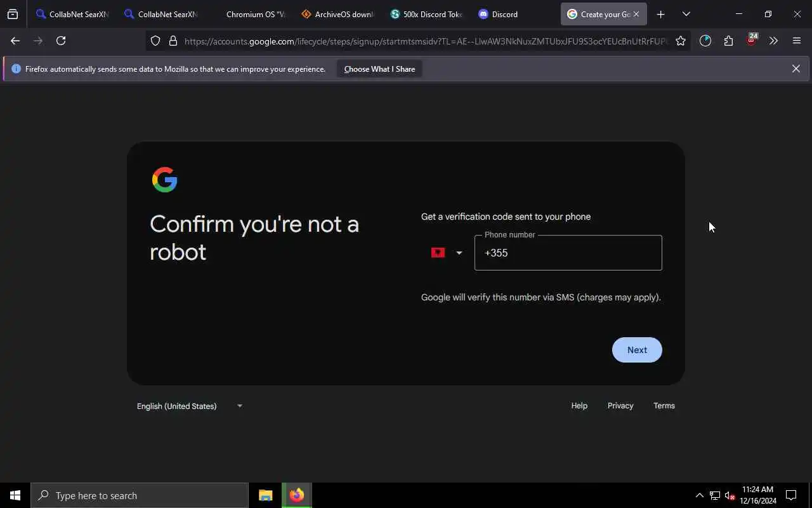Screen dimensions: 812x508
Task: Click the Next button
Action: pos(637,350)
